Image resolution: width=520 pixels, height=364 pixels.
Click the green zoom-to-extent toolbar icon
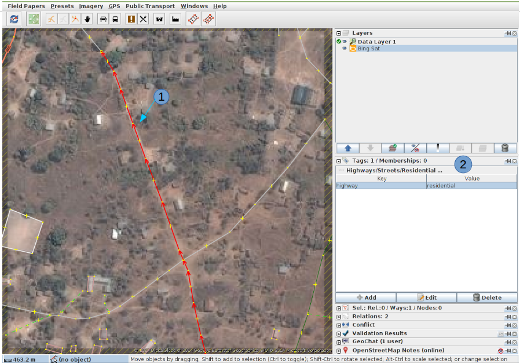(x=34, y=19)
